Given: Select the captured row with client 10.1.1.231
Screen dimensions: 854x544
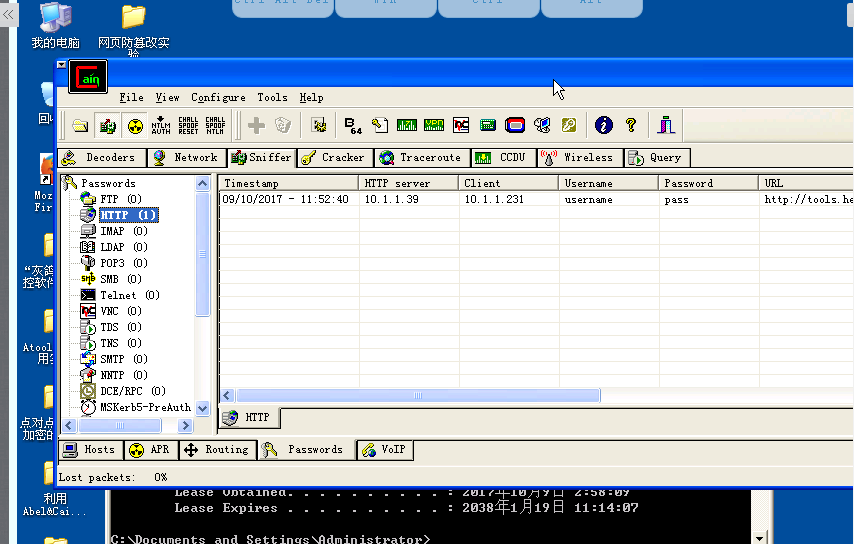Looking at the screenshot, I should 536,199.
